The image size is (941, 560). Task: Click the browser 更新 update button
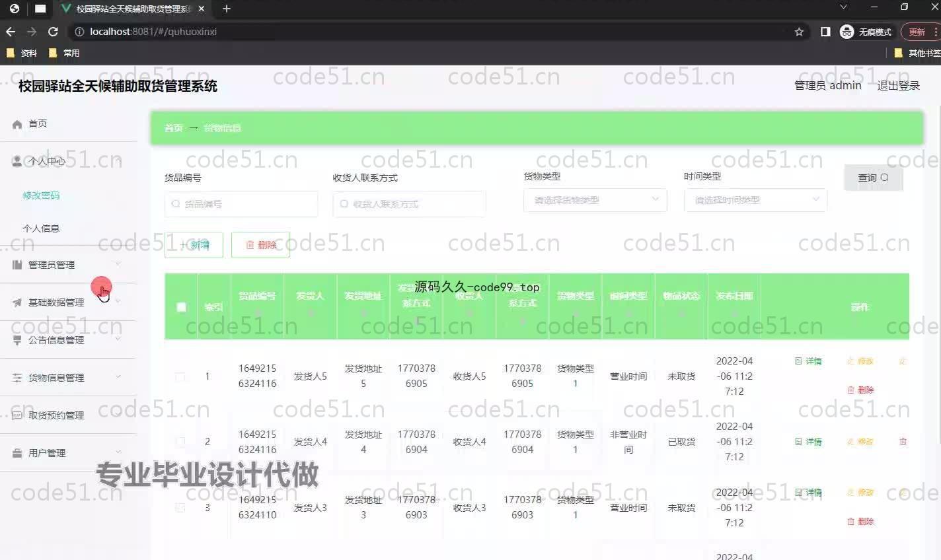(x=920, y=32)
